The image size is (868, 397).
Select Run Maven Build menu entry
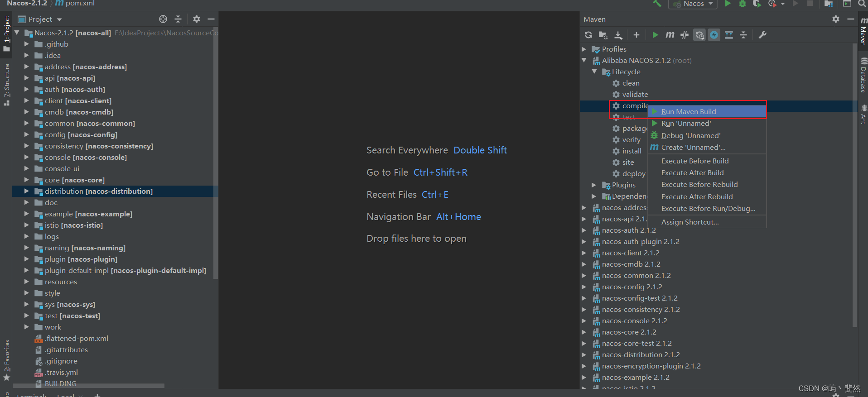tap(707, 111)
